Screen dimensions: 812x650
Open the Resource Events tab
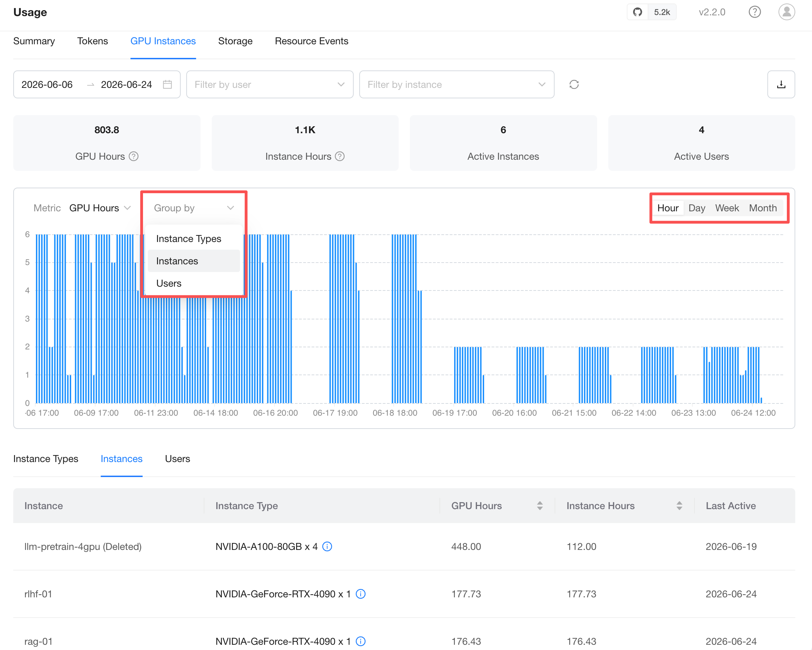coord(311,41)
